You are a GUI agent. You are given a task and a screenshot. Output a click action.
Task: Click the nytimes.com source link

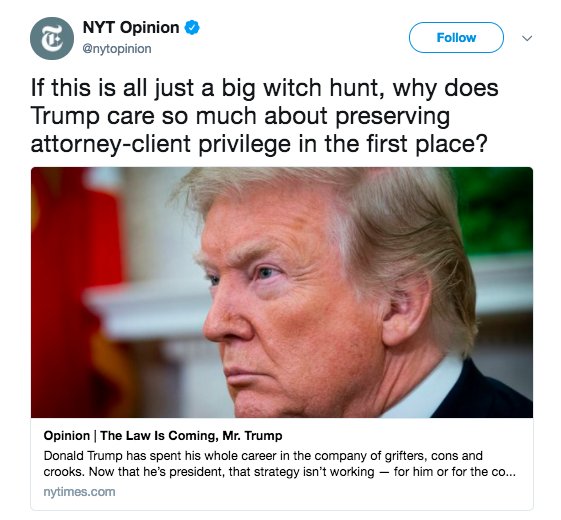coord(79,492)
